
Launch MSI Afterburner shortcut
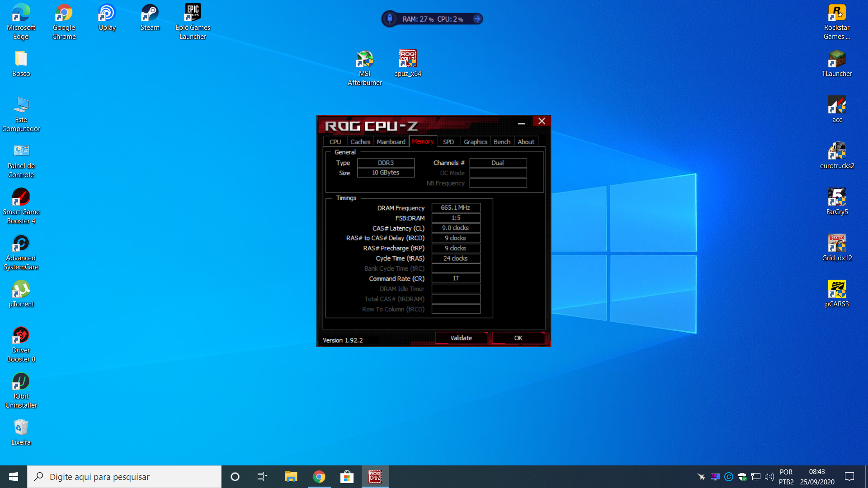click(x=365, y=68)
